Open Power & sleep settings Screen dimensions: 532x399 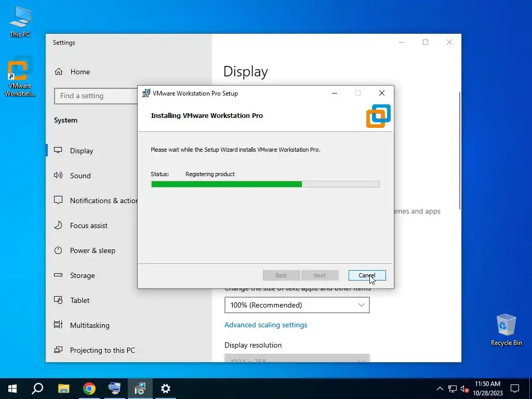coord(92,250)
